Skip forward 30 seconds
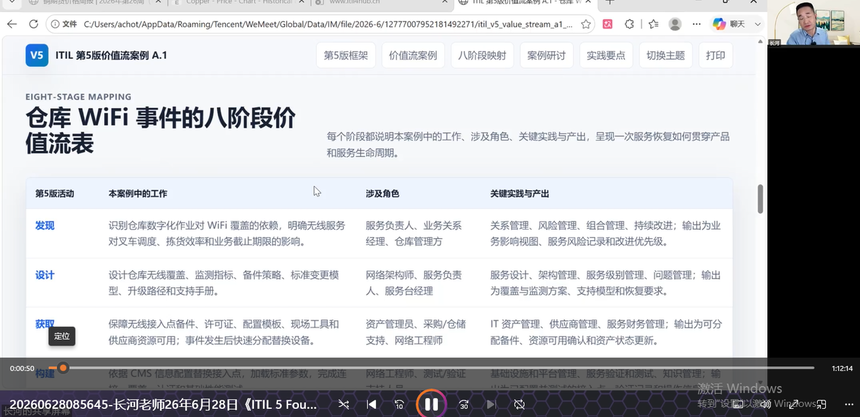The image size is (860, 417). (x=463, y=404)
